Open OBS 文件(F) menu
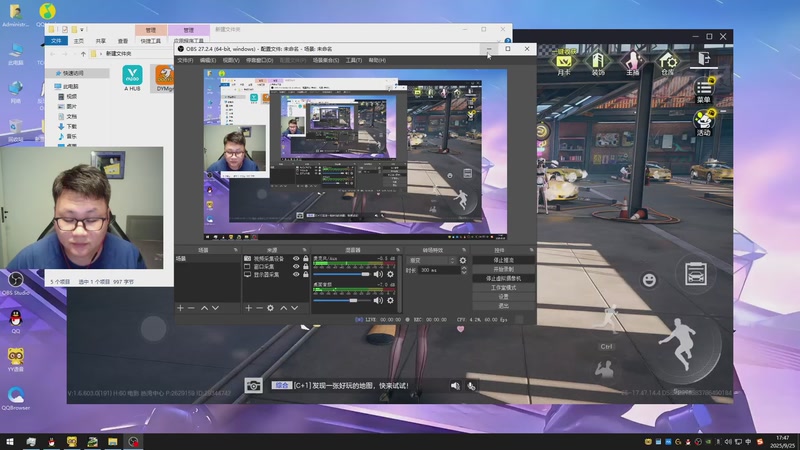Viewport: 800px width, 450px height. 185,60
